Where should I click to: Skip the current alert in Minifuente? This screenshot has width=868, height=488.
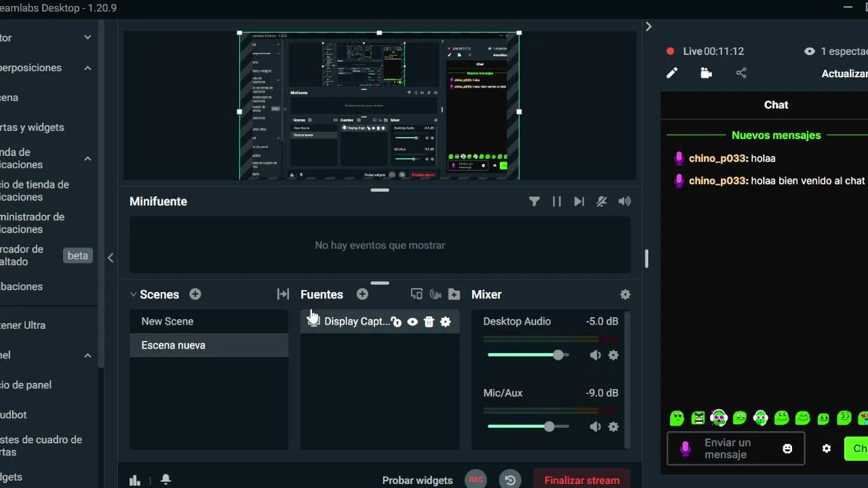point(579,201)
